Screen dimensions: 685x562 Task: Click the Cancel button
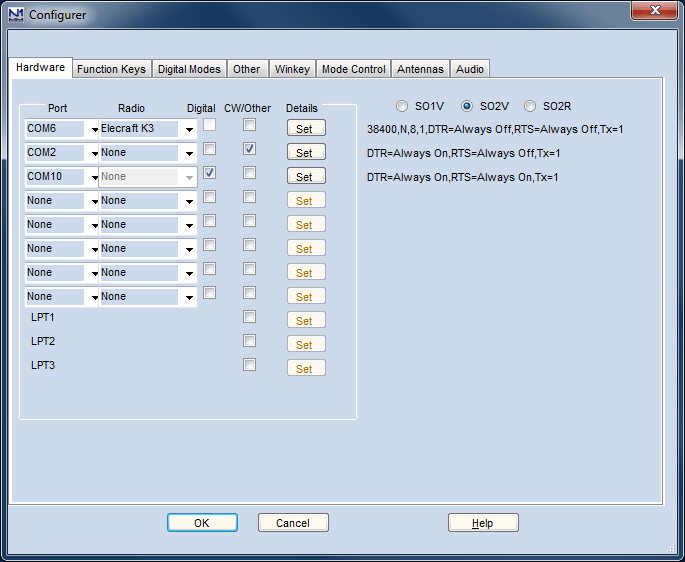(293, 523)
